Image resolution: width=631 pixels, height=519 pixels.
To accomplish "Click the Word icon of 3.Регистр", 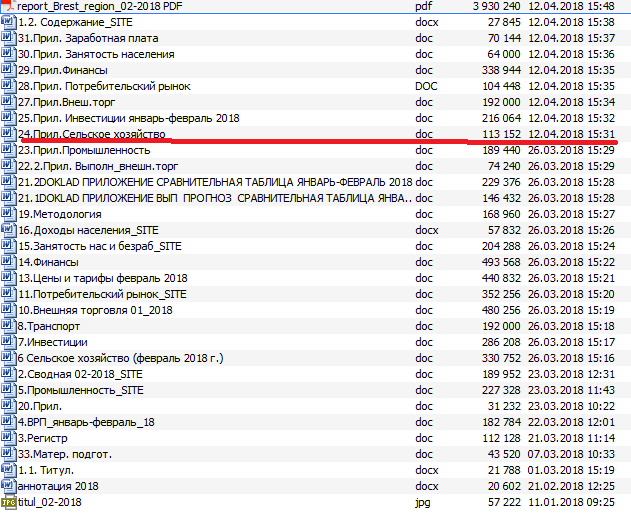I will tap(8, 438).
